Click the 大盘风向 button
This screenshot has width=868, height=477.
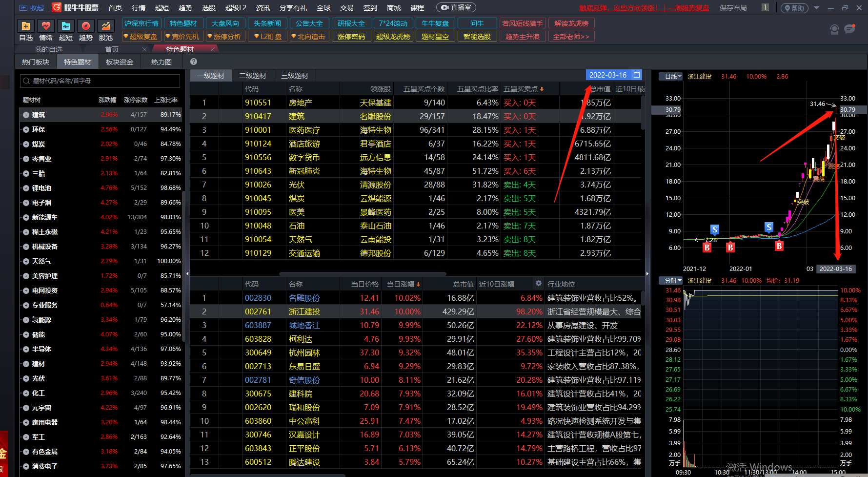(x=225, y=23)
